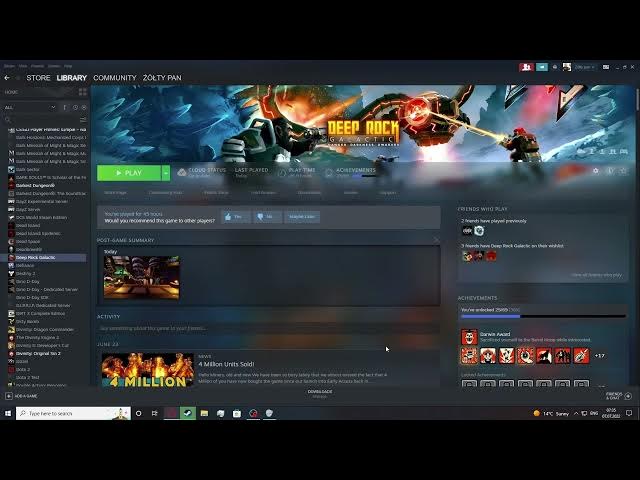Switch to the LIBRARY section
Viewport: 640px width, 480px height.
coord(72,78)
